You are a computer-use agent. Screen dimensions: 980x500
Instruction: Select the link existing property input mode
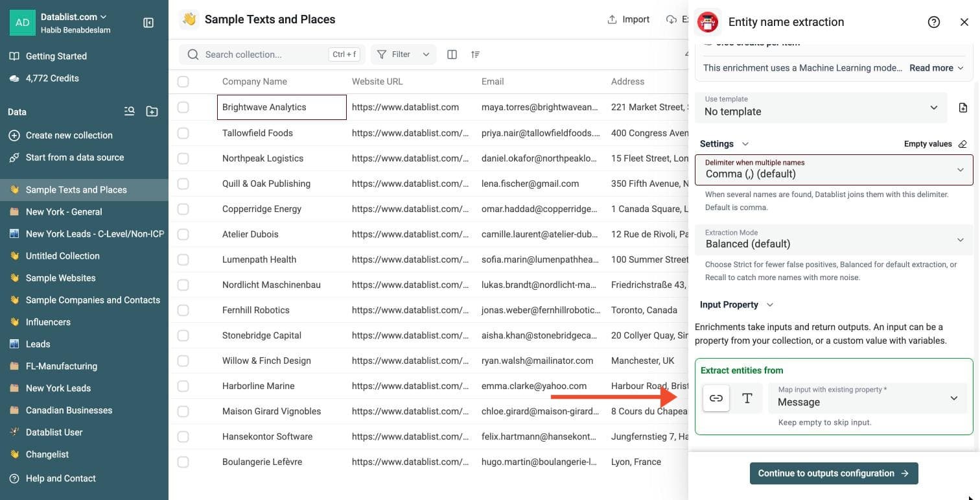[x=716, y=398]
